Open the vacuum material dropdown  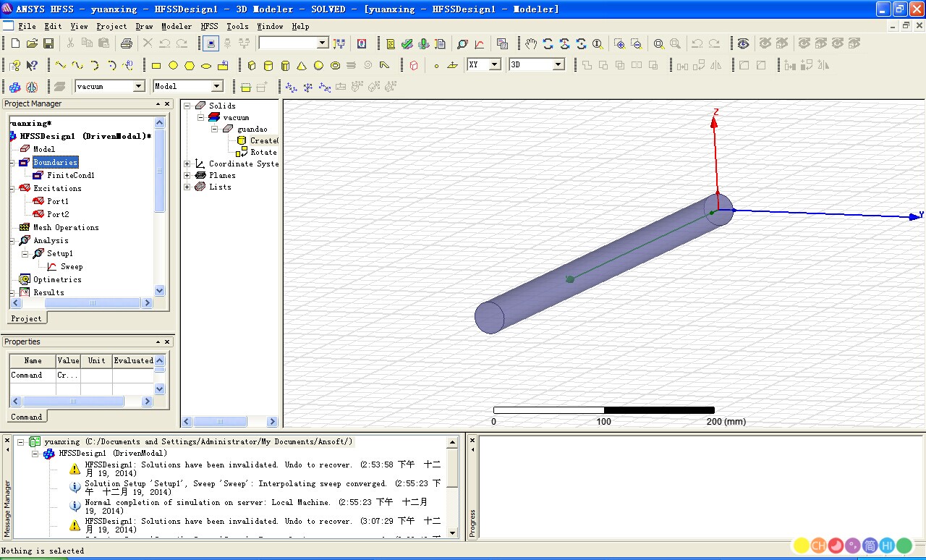pyautogui.click(x=139, y=86)
